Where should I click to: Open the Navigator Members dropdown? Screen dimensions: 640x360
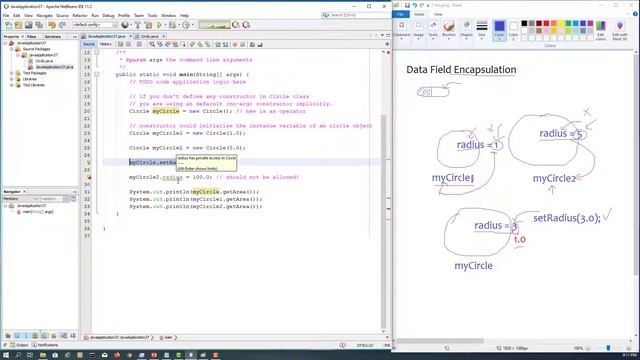(20, 199)
